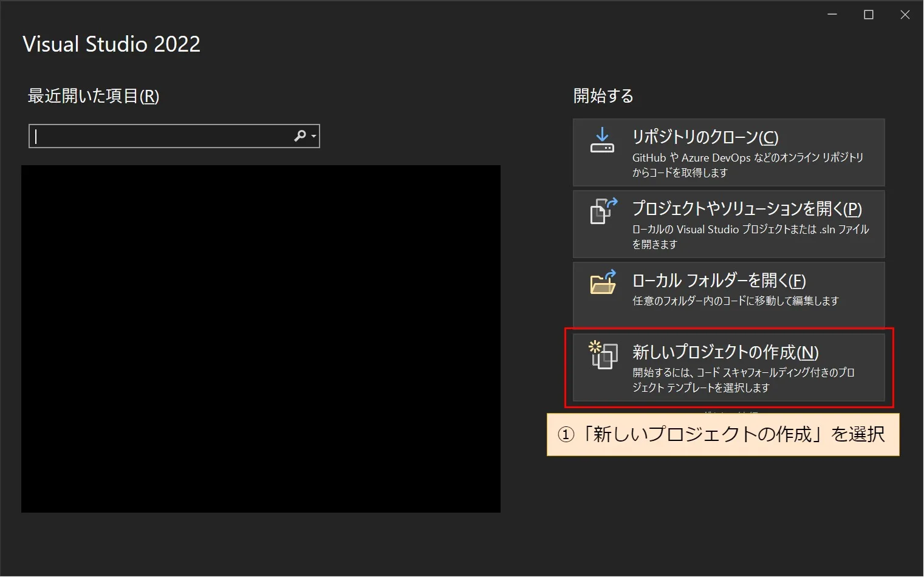Select 新しいプロジェクトの作成(N)
This screenshot has height=577, width=924.
tap(728, 367)
